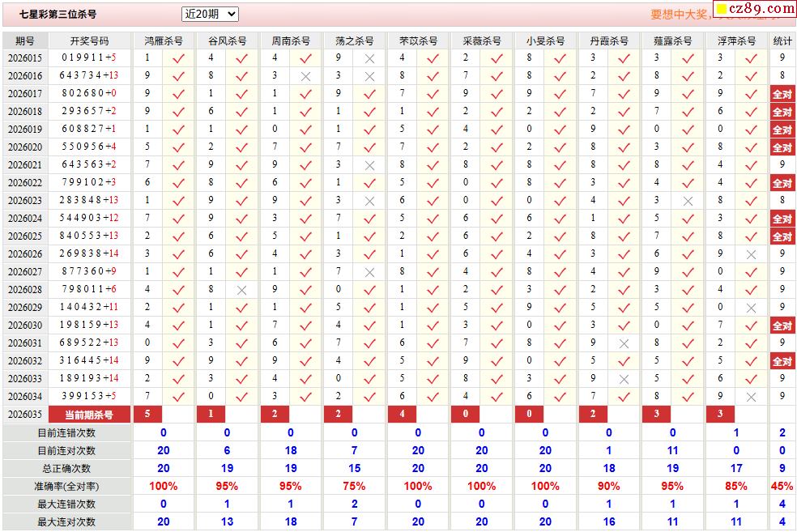Select the 全对 badge in row 2026024
Screen dimensions: 797x532
click(x=782, y=219)
